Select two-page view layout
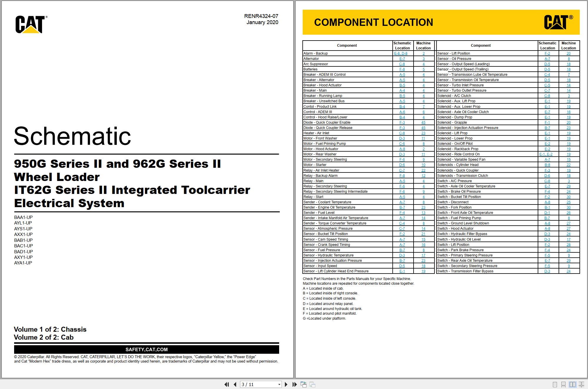 pos(572,384)
